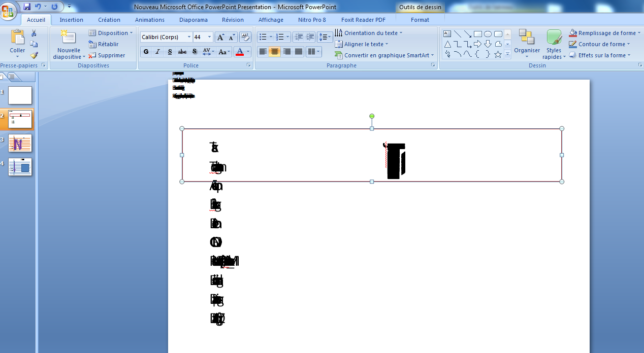The width and height of the screenshot is (644, 353).
Task: Copy the selection
Action: pyautogui.click(x=34, y=44)
